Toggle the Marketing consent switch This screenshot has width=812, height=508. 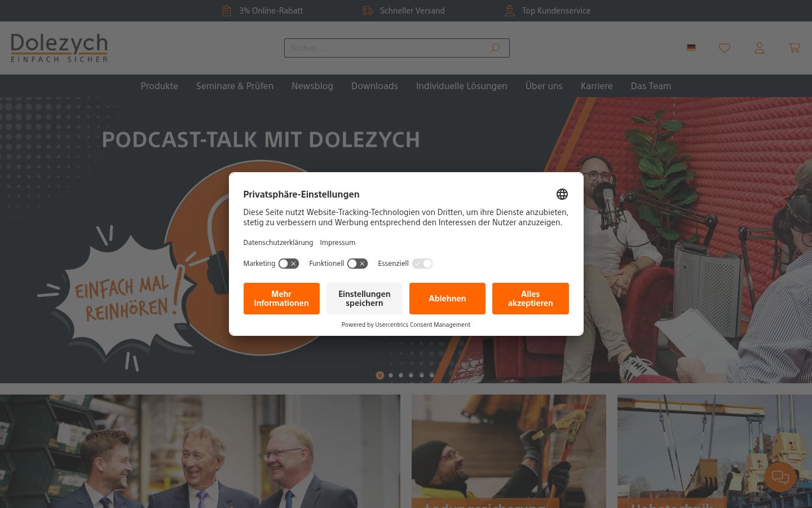(x=288, y=264)
